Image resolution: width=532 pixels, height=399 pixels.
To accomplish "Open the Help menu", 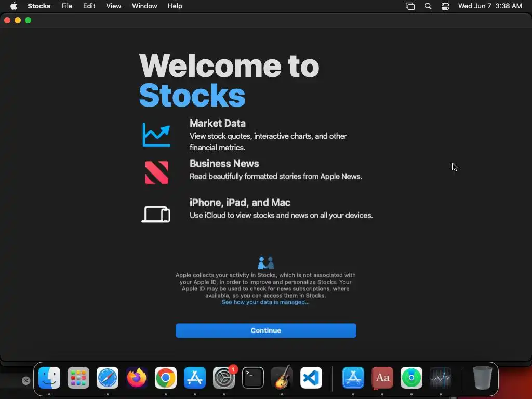I will click(x=175, y=6).
